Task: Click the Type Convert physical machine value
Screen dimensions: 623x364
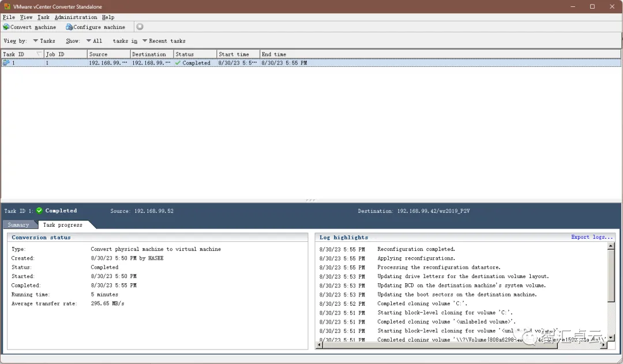Action: pyautogui.click(x=156, y=249)
